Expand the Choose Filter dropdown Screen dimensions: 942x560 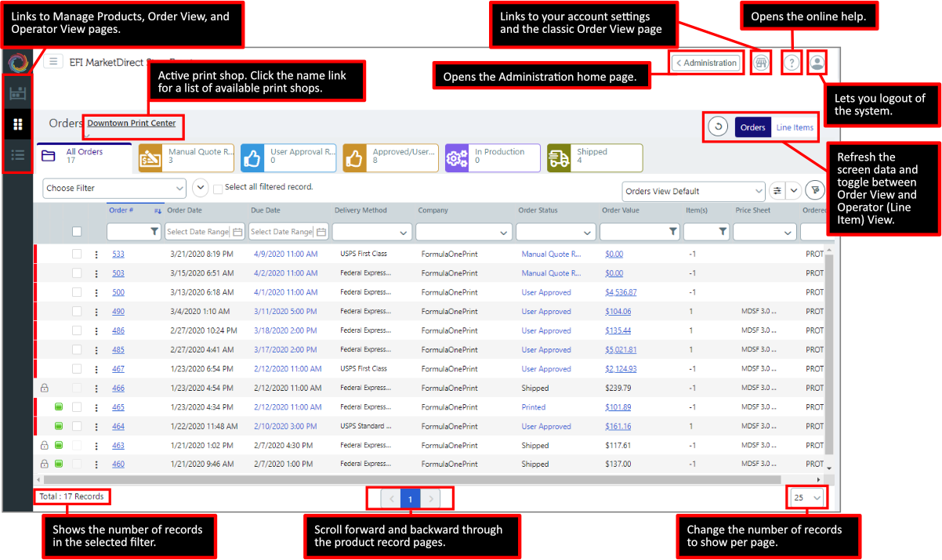(x=114, y=188)
